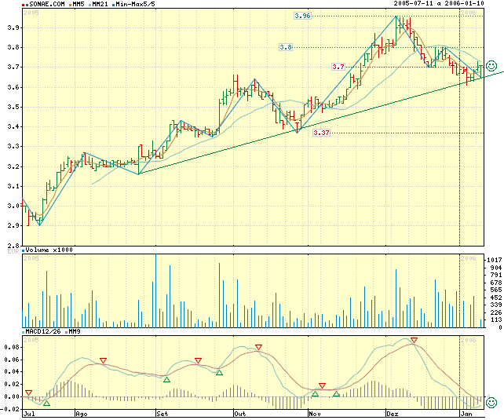This screenshot has width=504, height=420.
Task: Select the green MACD triangle in early September
Action: (x=166, y=379)
